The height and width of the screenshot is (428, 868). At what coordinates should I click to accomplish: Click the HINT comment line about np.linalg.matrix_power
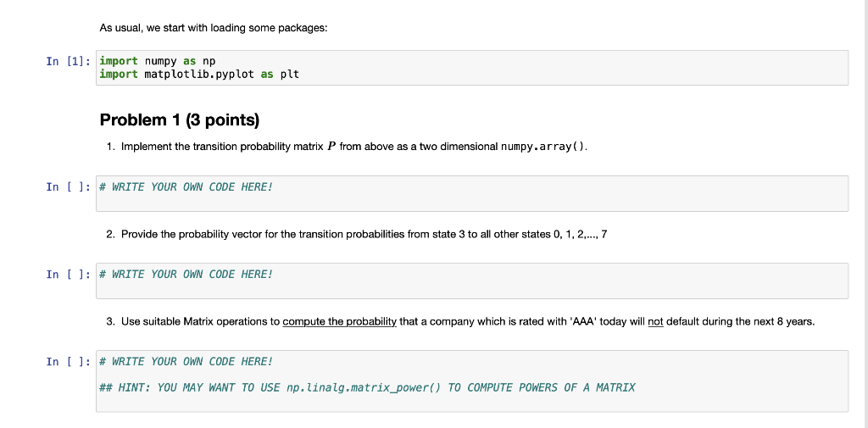pyautogui.click(x=367, y=387)
